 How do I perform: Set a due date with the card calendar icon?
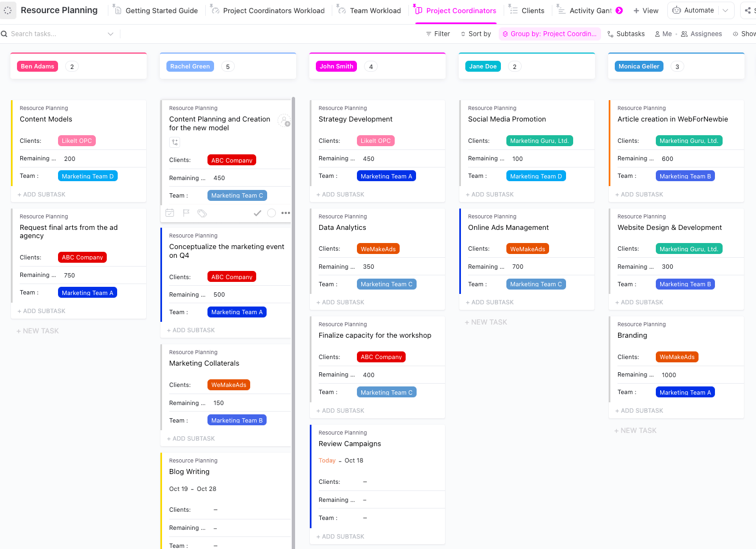click(170, 213)
